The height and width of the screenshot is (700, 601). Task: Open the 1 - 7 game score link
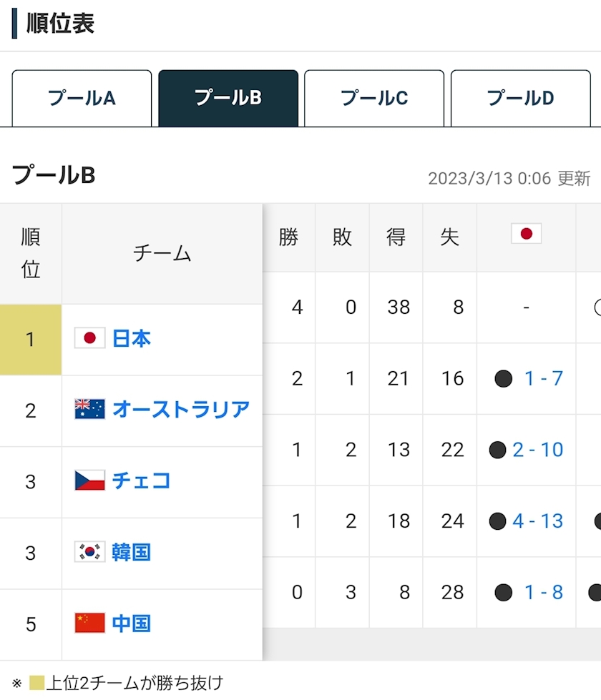pos(543,378)
